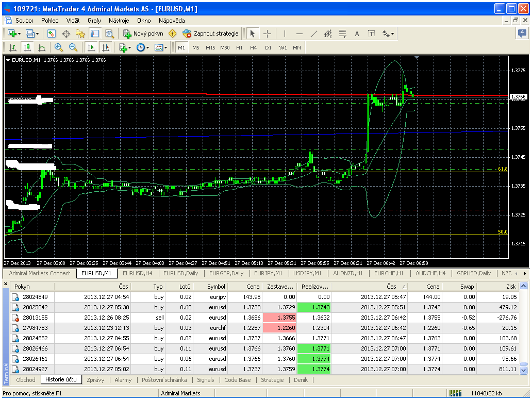Click the connection status bars icon

coord(455,393)
